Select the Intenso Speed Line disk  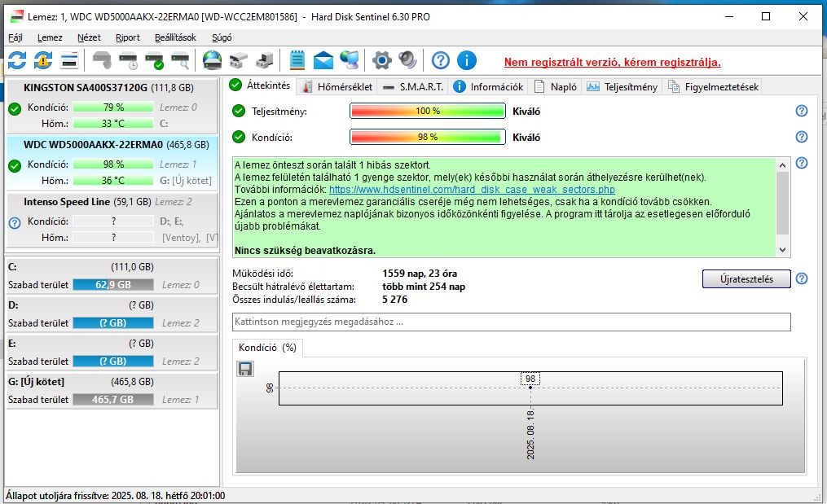pyautogui.click(x=112, y=219)
